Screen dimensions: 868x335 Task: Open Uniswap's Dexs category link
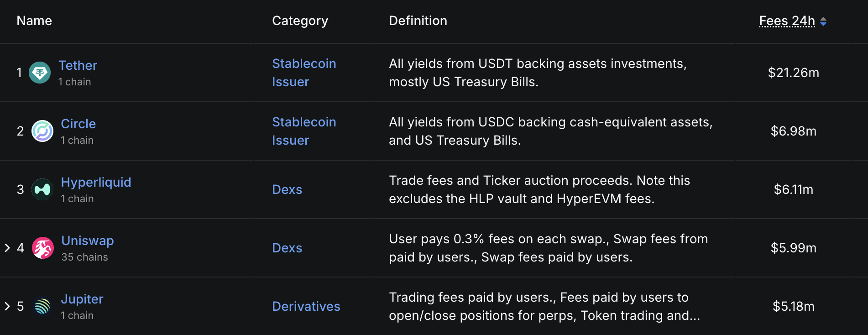pos(287,248)
